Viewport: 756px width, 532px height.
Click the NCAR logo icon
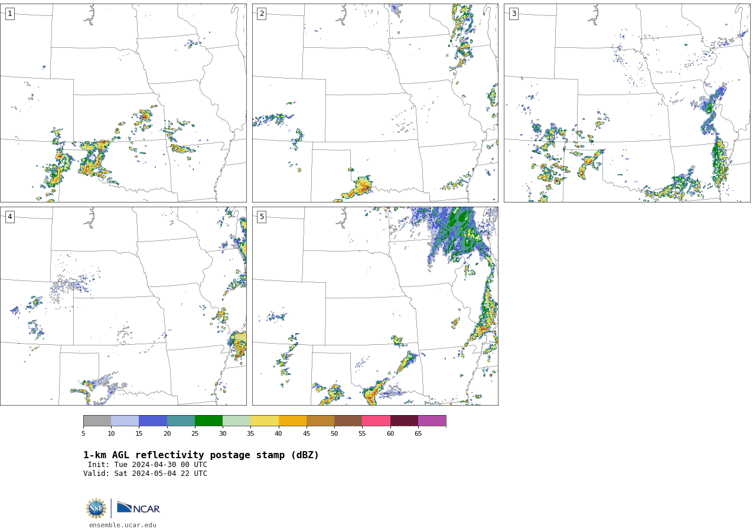tap(138, 508)
